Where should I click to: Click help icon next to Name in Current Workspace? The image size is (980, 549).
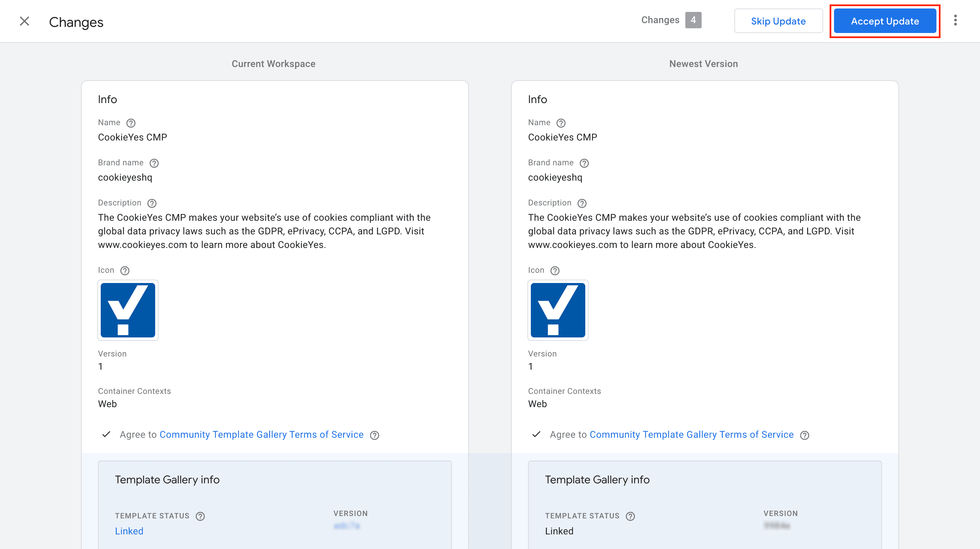pyautogui.click(x=131, y=123)
